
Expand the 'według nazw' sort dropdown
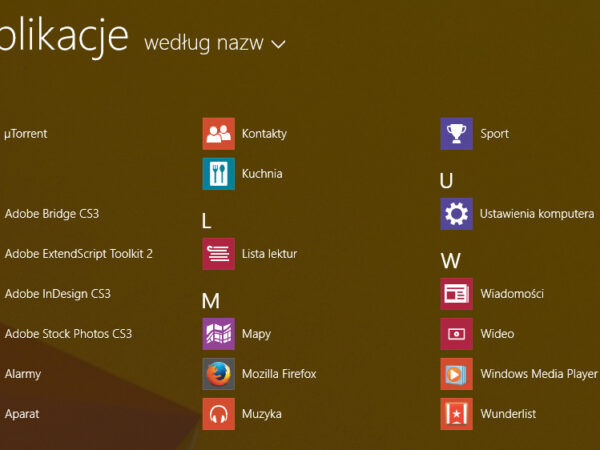tap(215, 43)
